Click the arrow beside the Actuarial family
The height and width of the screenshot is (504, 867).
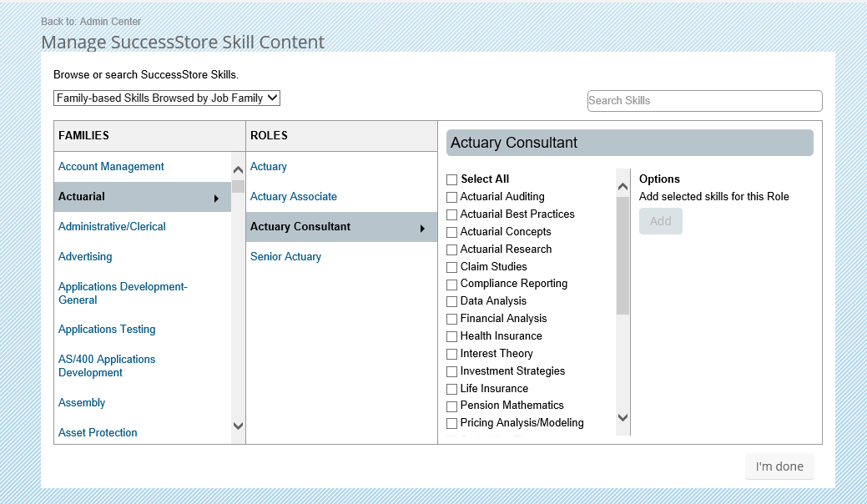(x=216, y=199)
